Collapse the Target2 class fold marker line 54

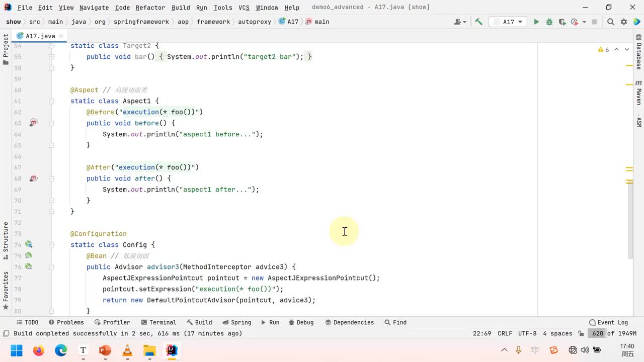[51, 46]
